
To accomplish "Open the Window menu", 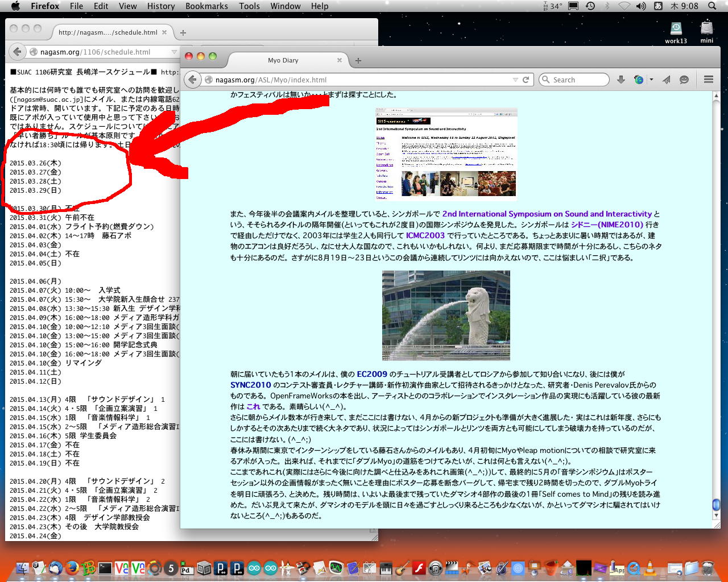I will pos(286,6).
